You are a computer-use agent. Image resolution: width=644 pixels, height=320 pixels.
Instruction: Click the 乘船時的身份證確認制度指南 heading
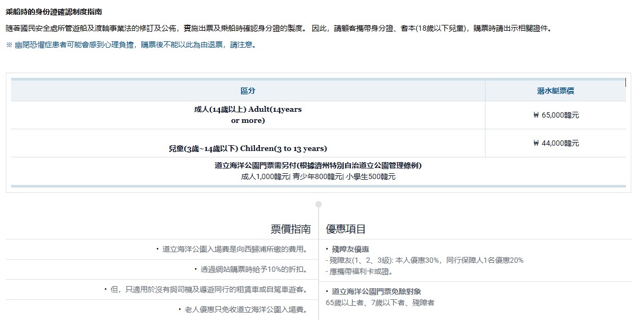point(54,11)
